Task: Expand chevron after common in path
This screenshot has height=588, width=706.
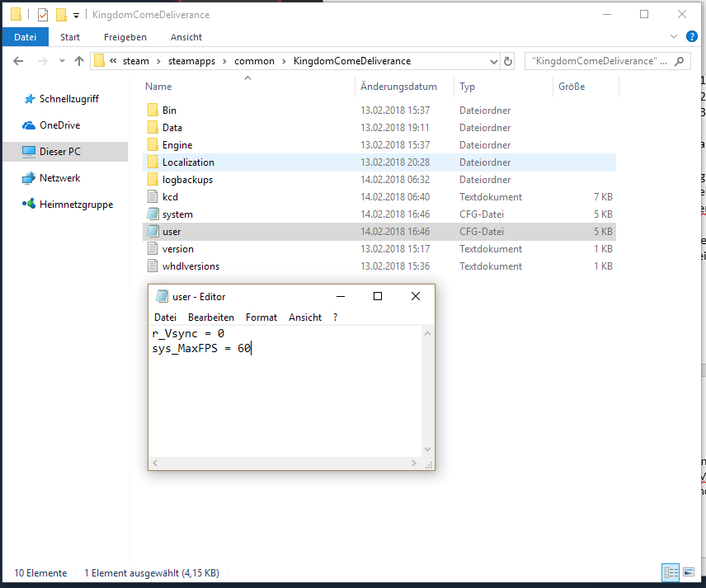Action: pos(284,61)
